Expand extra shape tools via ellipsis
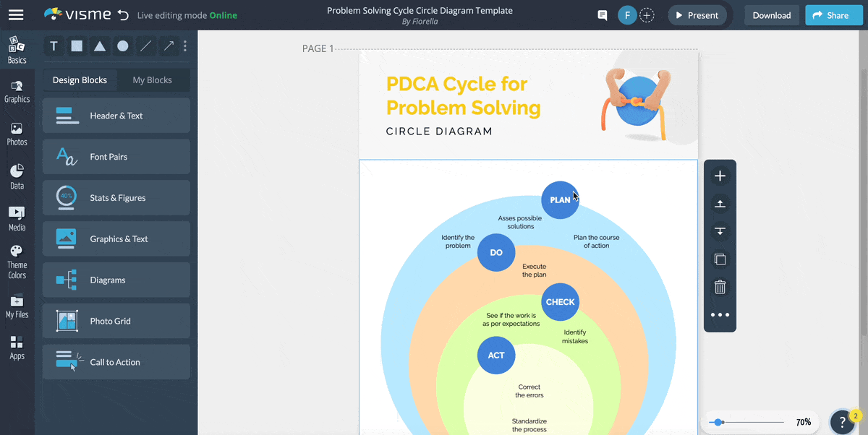The image size is (868, 435). [186, 46]
